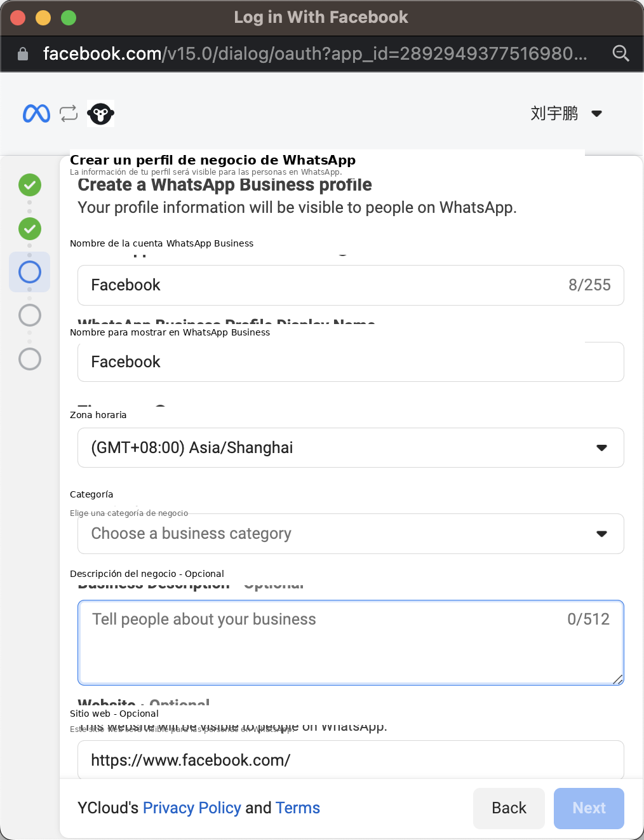The height and width of the screenshot is (840, 644).
Task: Click the sync arrows icon
Action: point(69,113)
